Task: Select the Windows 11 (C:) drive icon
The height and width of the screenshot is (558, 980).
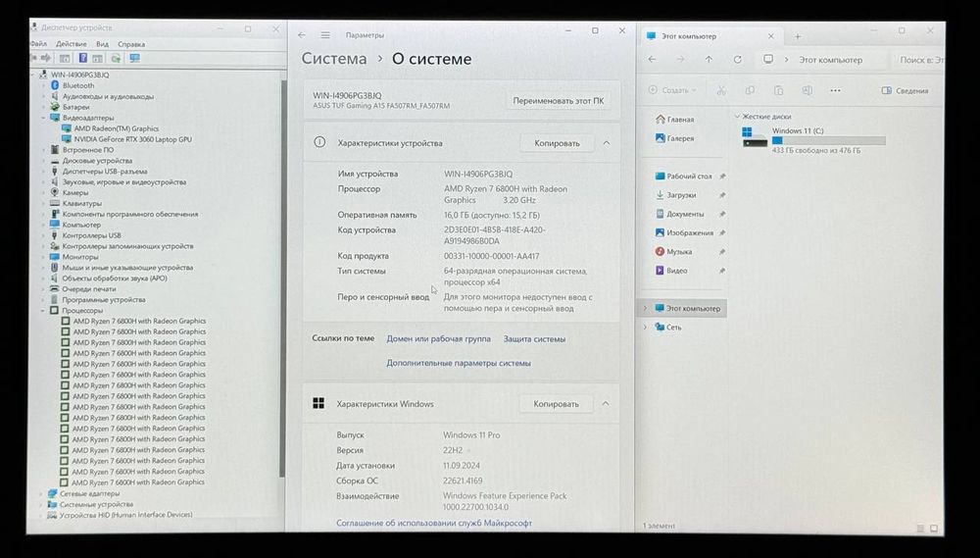Action: pyautogui.click(x=755, y=137)
